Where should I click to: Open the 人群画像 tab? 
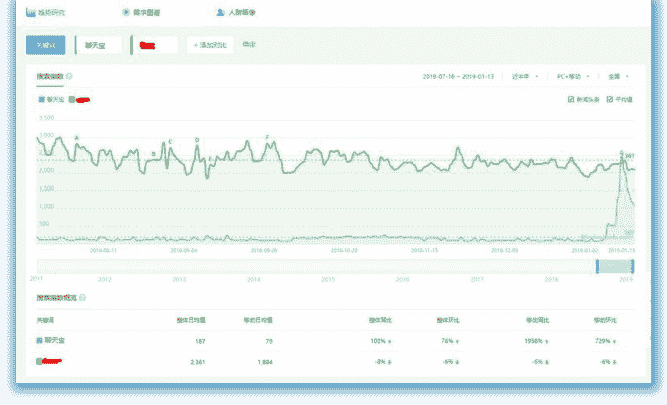tap(241, 13)
